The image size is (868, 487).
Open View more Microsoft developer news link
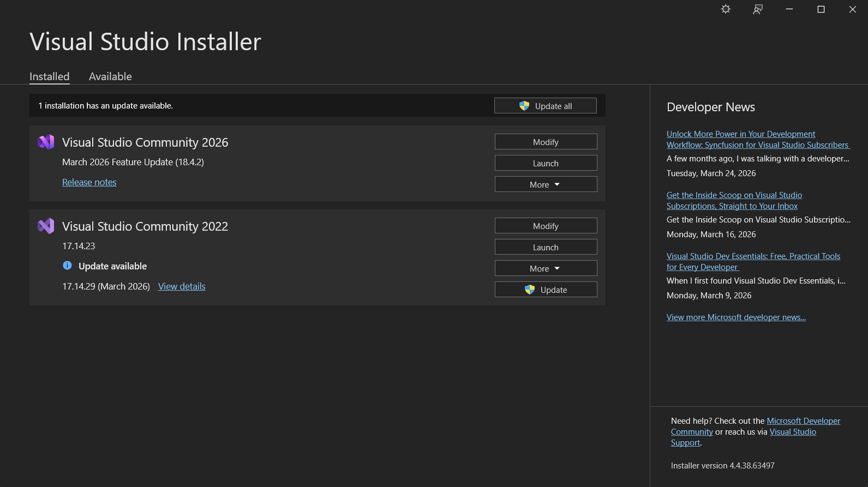(736, 317)
